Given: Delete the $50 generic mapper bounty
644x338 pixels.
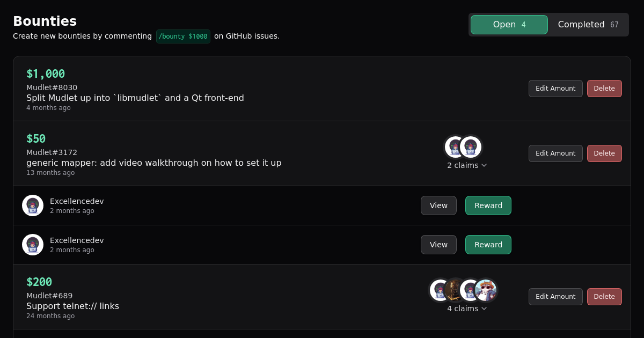Looking at the screenshot, I should point(604,153).
